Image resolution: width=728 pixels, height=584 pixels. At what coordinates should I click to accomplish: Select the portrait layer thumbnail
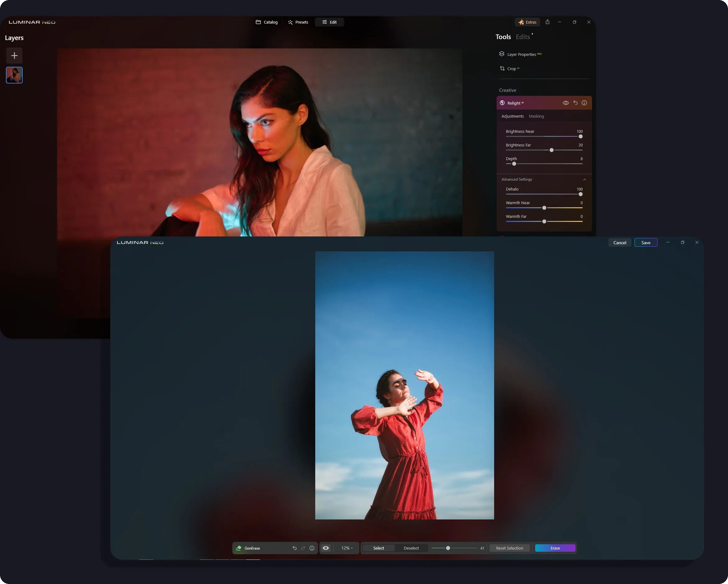(14, 75)
